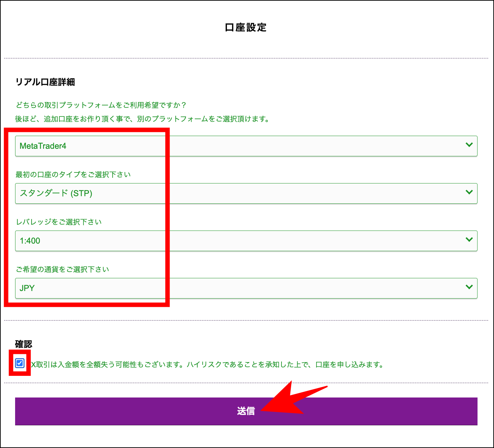The image size is (494, 448).
Task: Click the 確認 section heading
Action: [x=24, y=344]
